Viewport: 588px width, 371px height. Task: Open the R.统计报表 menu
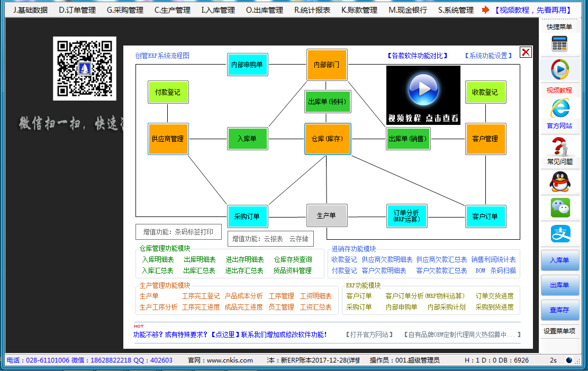point(312,10)
